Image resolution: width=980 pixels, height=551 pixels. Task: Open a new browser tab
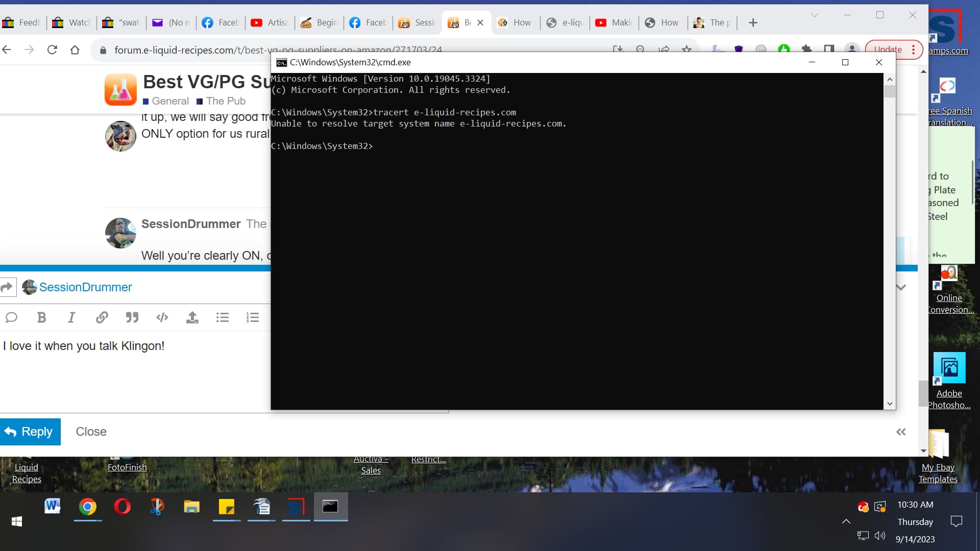pyautogui.click(x=753, y=22)
